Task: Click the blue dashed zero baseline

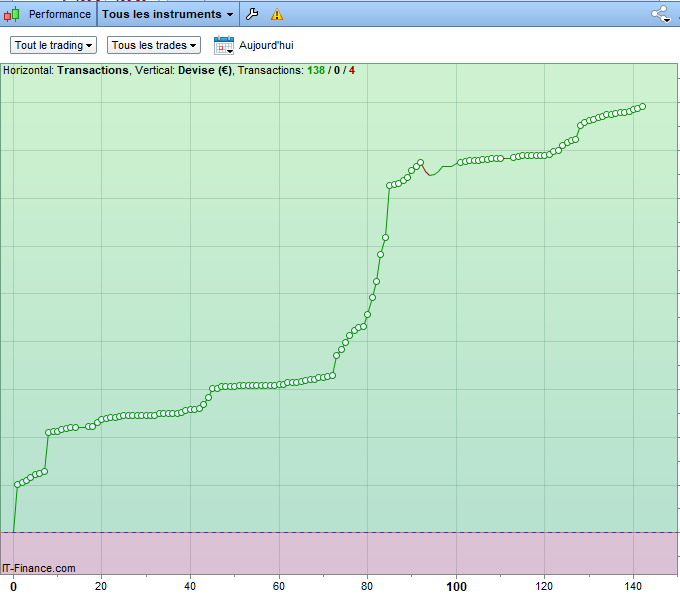Action: point(340,532)
